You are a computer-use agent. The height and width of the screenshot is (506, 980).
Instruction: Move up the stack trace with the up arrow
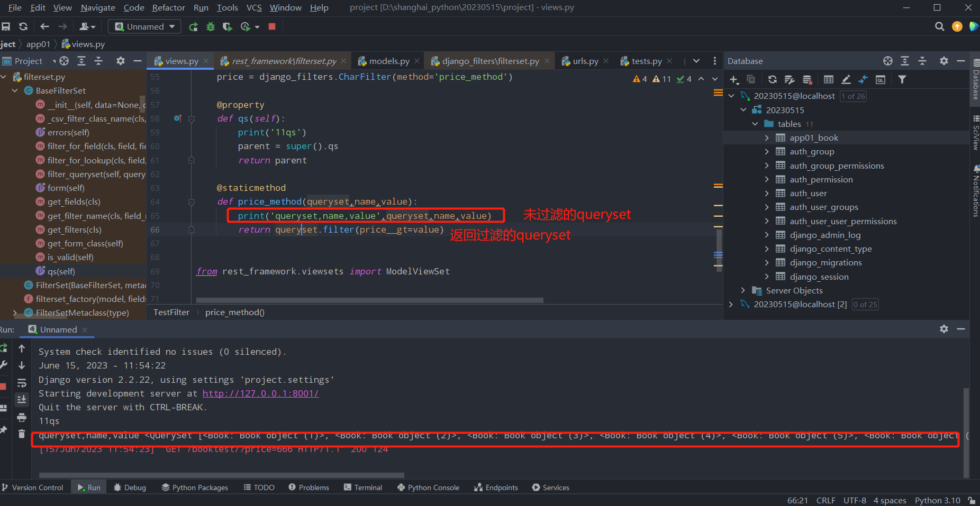[x=22, y=348]
